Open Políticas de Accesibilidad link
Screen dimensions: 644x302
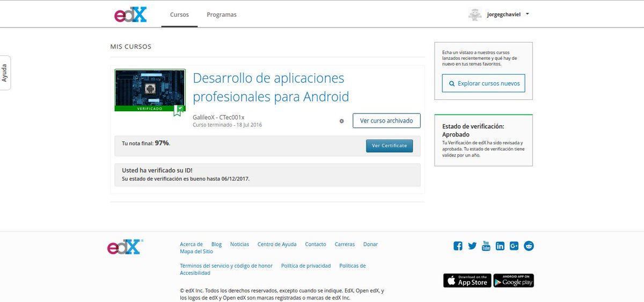[x=273, y=269]
